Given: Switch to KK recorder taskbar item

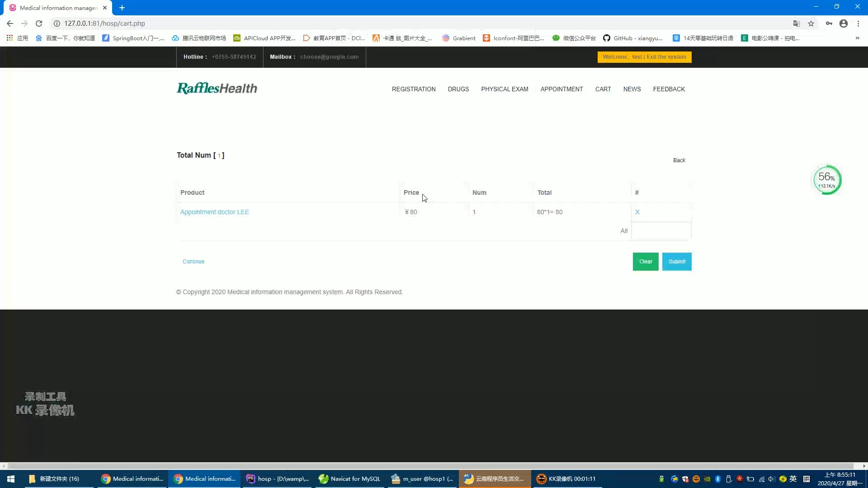Looking at the screenshot, I should click(566, 479).
